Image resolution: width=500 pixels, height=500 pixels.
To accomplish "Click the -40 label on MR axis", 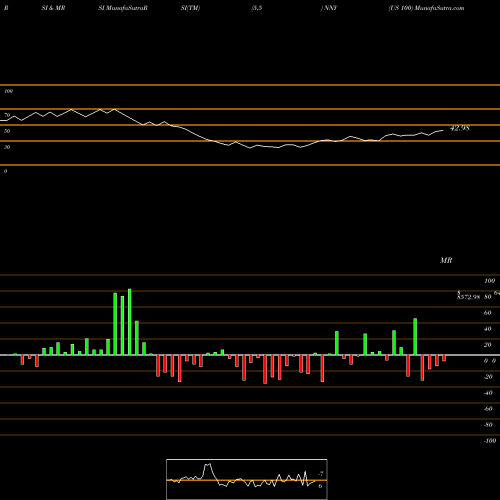I will pyautogui.click(x=488, y=393).
